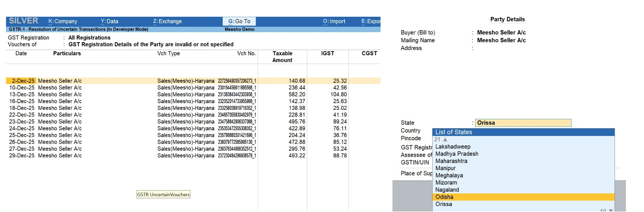Click the G: Go To button
Viewport: 644px width, 212px height.
click(239, 21)
